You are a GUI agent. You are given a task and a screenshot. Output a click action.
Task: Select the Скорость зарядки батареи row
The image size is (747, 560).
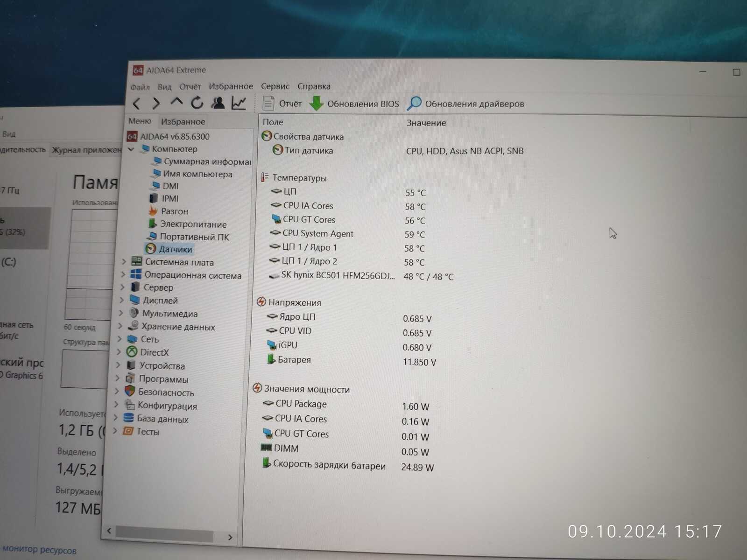click(x=347, y=466)
